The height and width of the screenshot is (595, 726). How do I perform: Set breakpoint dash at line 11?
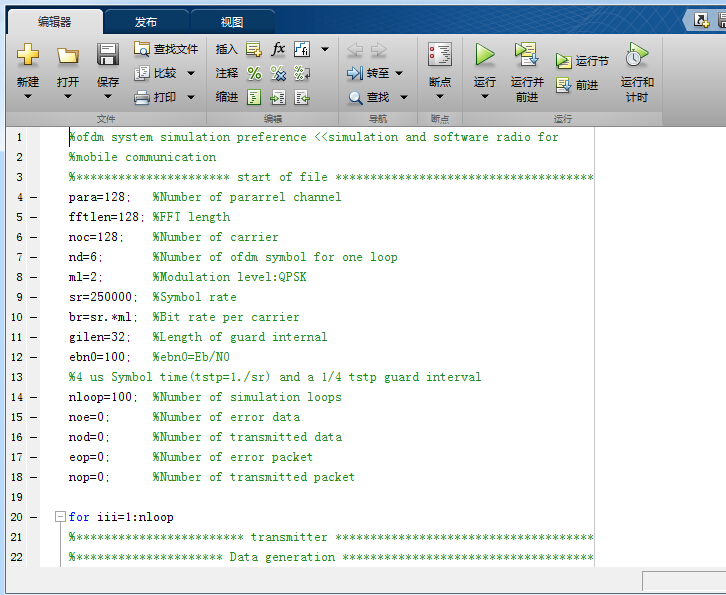(x=34, y=337)
